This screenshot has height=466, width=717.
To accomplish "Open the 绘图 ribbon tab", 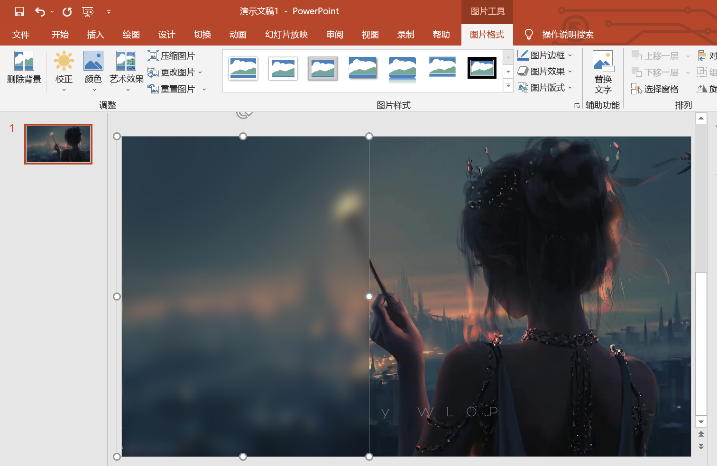I will point(131,34).
